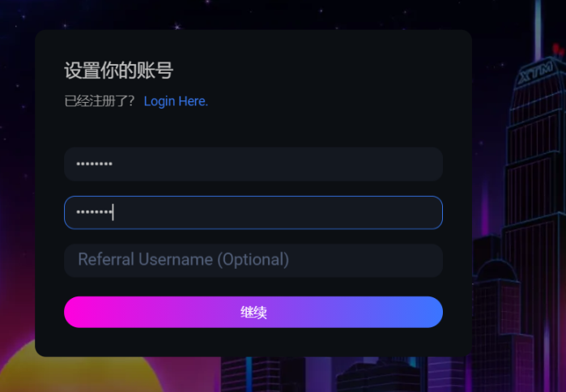Click the word Optional in the referral placeholder
This screenshot has width=566, height=392.
coord(255,259)
